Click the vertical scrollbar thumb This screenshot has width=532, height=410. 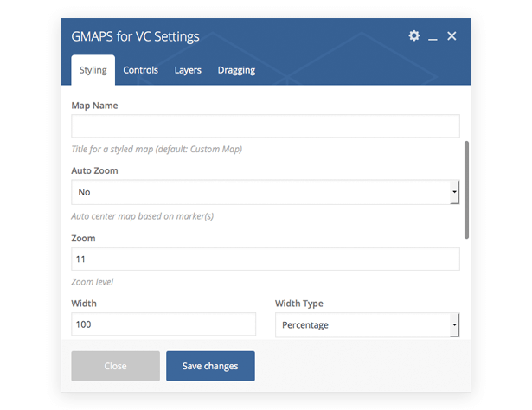pos(466,190)
